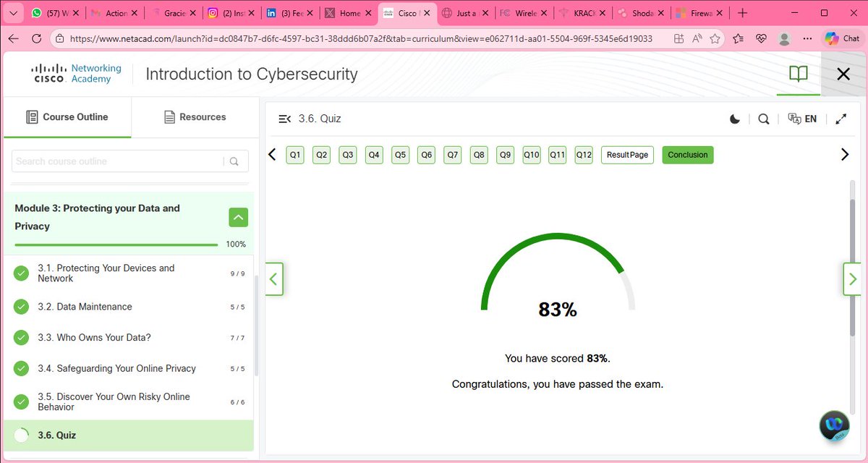Go to previous page green arrow
The image size is (868, 463).
[274, 279]
